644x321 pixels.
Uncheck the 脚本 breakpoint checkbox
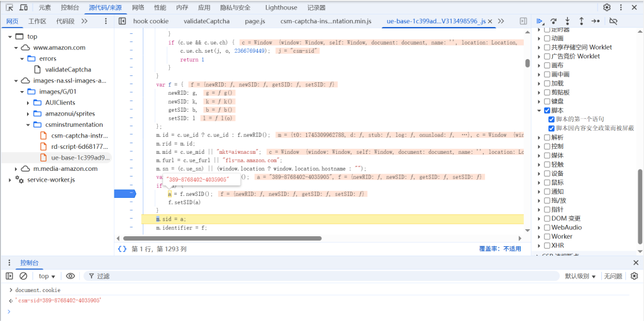[547, 110]
